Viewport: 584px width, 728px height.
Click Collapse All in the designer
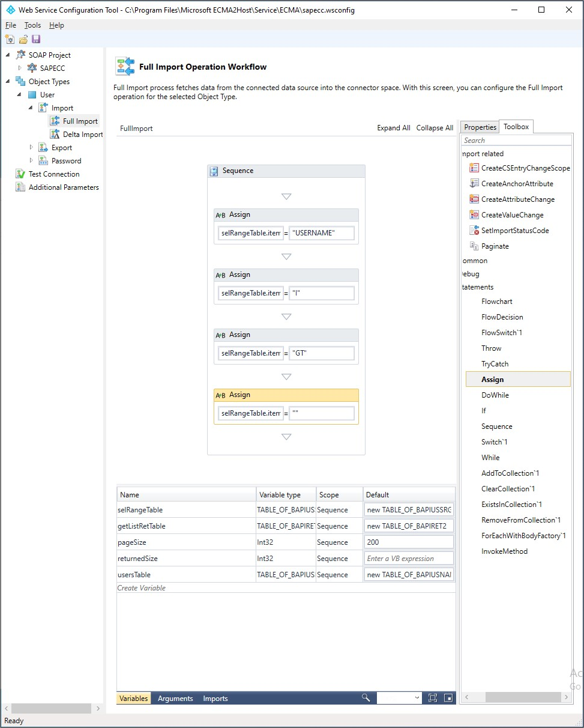point(435,128)
